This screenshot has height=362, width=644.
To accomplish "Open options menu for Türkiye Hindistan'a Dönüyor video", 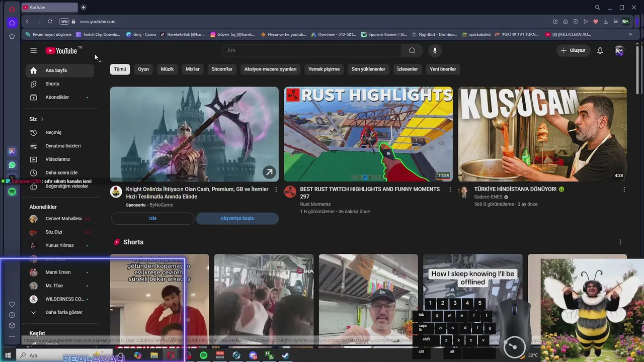I will coord(624,190).
